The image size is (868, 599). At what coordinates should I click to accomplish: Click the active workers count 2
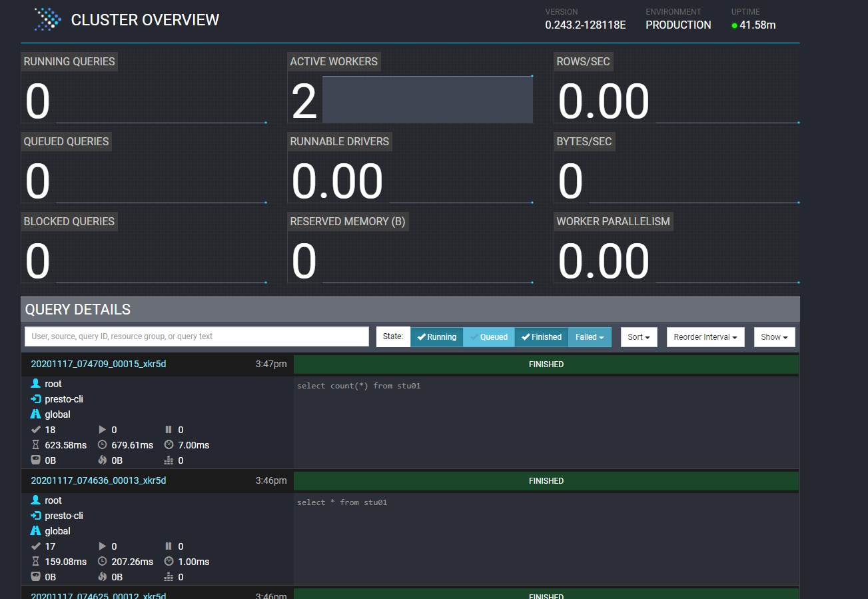click(304, 103)
